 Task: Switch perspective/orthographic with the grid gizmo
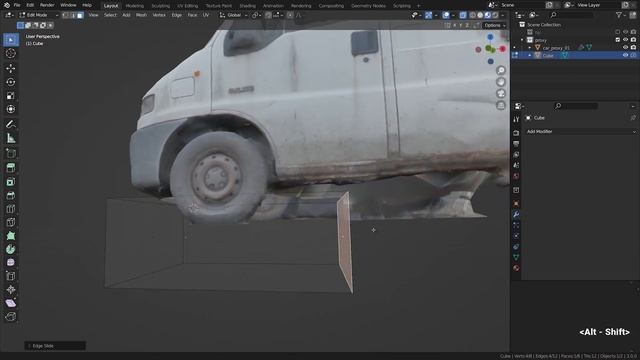point(501,106)
